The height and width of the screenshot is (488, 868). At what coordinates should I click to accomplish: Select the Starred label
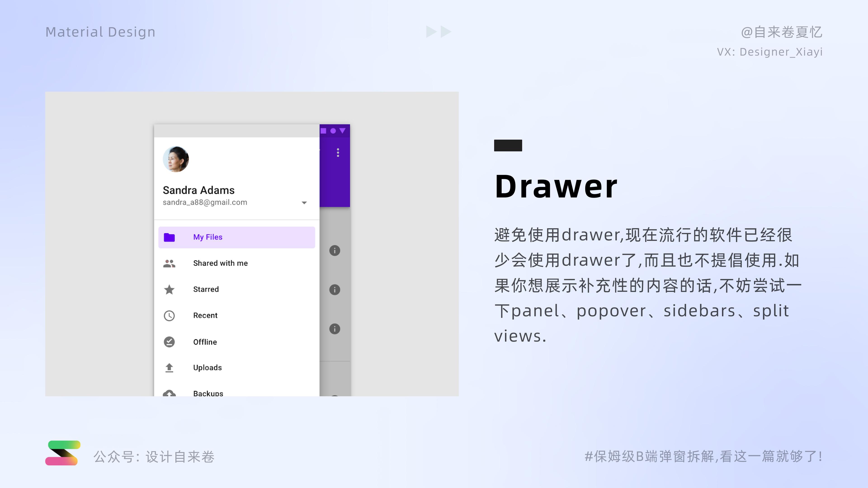[x=206, y=289]
